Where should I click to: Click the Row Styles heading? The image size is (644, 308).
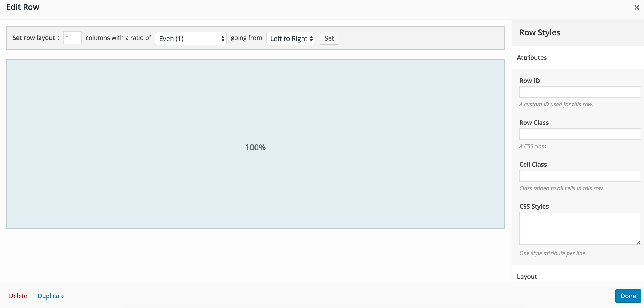[540, 32]
